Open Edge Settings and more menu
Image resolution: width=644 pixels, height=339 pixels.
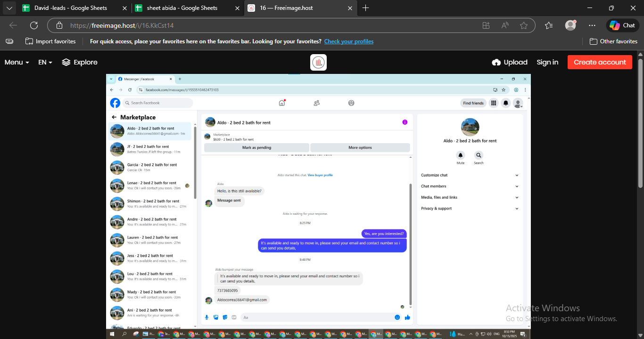tap(592, 25)
